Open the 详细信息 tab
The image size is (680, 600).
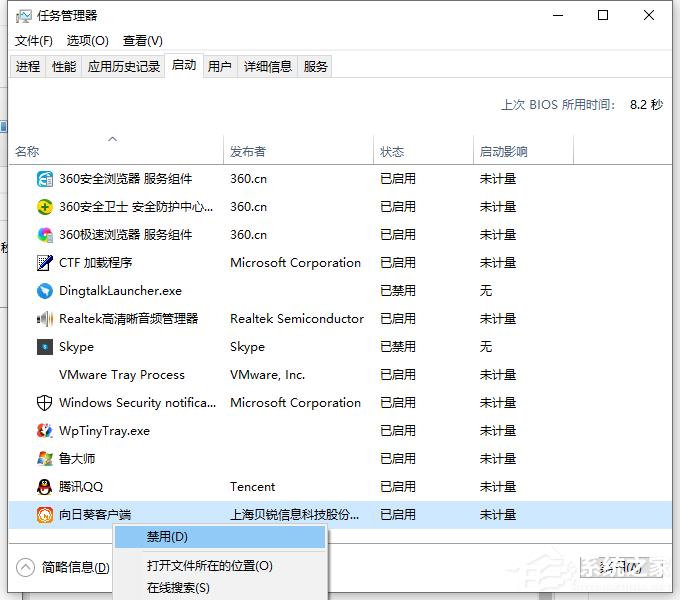268,67
